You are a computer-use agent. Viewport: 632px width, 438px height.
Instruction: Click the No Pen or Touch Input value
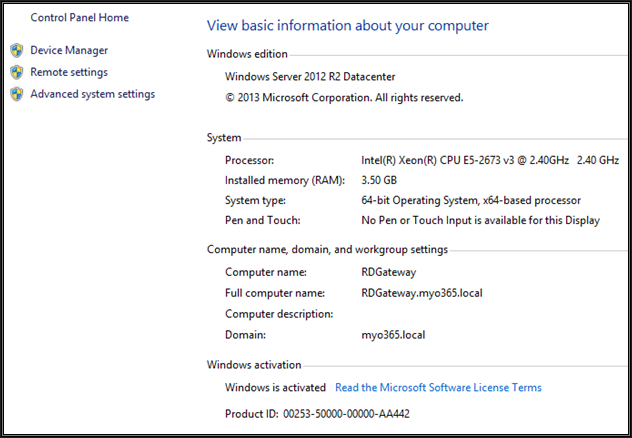[x=480, y=220]
